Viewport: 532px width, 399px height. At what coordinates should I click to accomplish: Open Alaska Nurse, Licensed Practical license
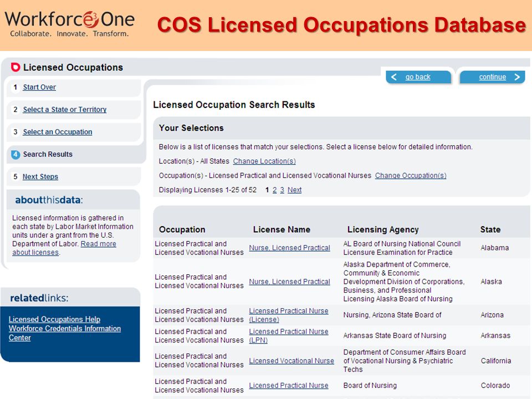[x=289, y=282]
